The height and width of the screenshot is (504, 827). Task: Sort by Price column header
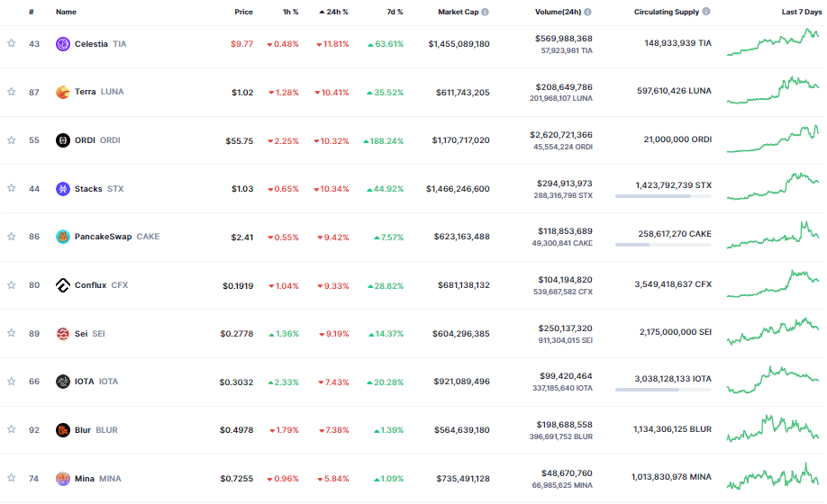point(243,12)
